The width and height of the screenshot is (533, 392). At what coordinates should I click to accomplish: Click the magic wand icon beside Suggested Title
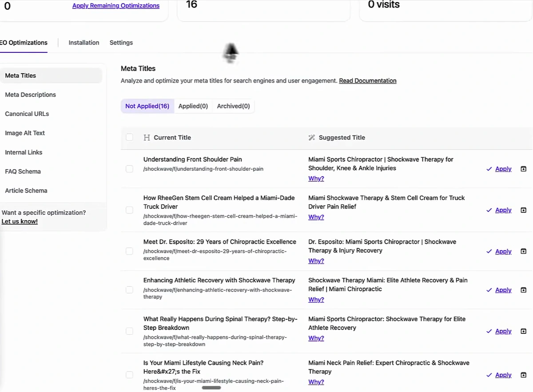point(312,138)
